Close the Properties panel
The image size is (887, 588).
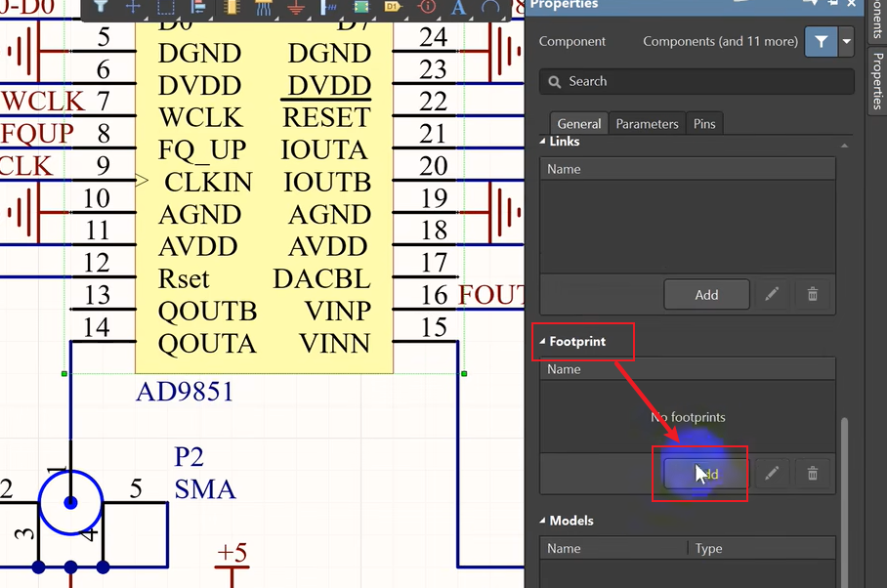coord(852,3)
